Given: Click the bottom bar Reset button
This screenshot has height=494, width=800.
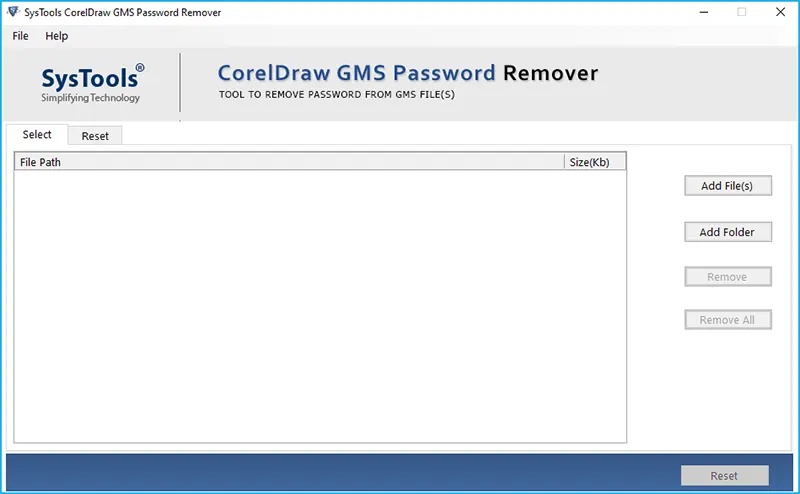Looking at the screenshot, I should point(724,476).
